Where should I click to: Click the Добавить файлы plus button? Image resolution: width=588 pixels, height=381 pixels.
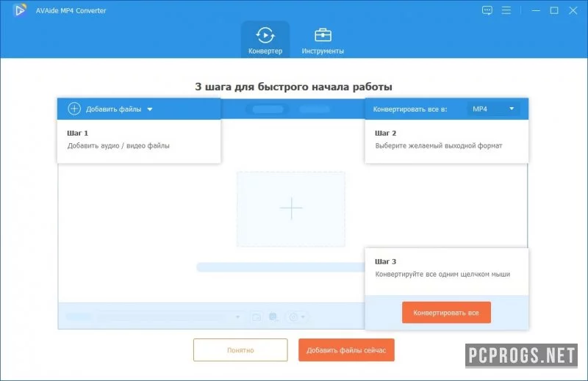point(74,109)
